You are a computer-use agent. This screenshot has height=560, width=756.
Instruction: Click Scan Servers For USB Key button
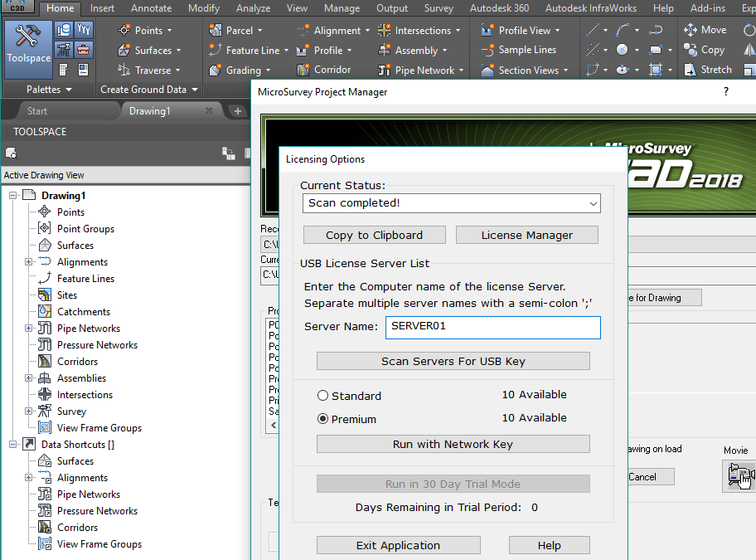453,361
